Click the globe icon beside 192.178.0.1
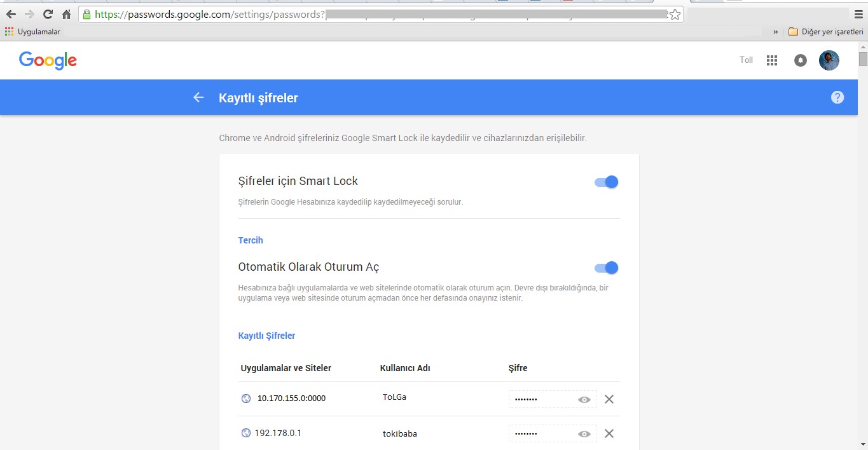 245,432
